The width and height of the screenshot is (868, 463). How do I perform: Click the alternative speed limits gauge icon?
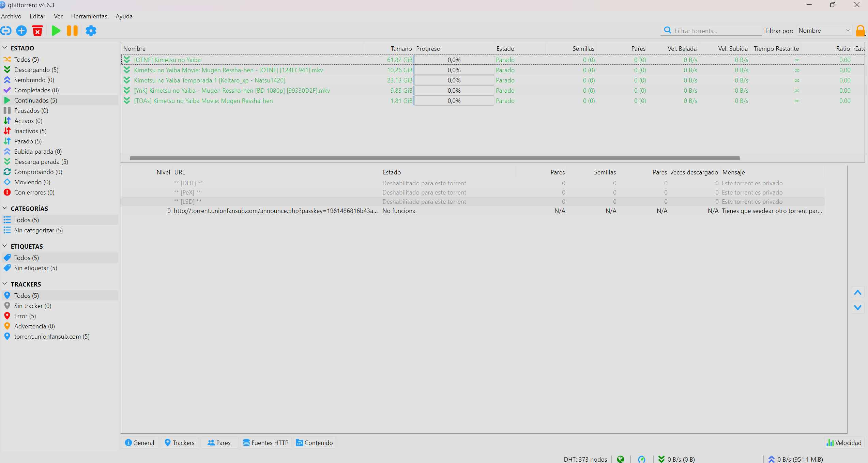pyautogui.click(x=642, y=459)
